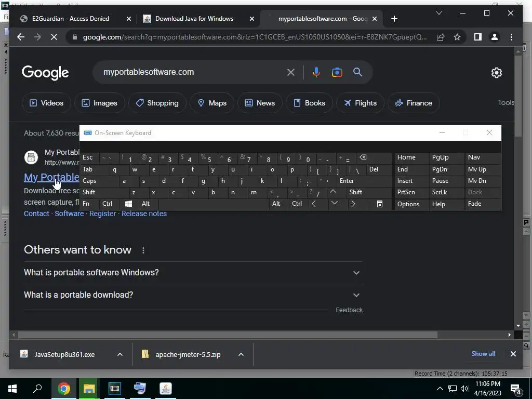Viewport: 532px width, 399px height.
Task: Open the Contact sitelink
Action: (x=36, y=214)
